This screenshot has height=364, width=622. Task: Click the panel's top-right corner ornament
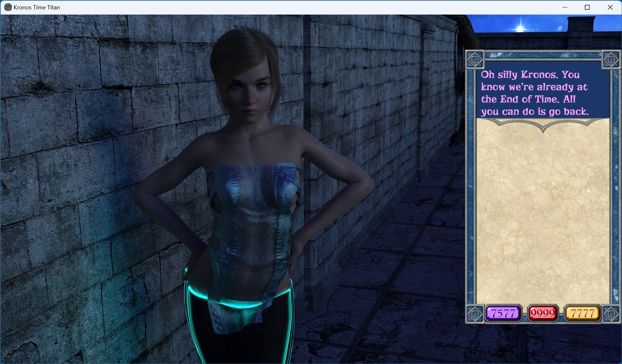[611, 59]
